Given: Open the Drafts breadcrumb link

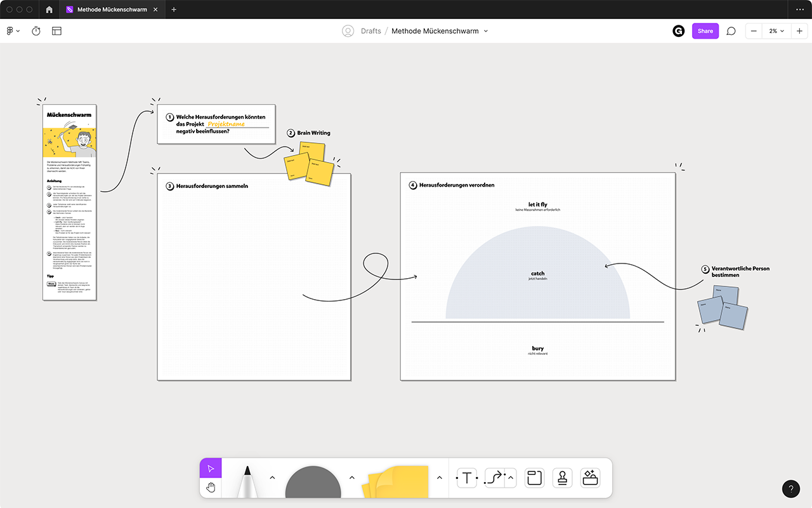Looking at the screenshot, I should [x=371, y=30].
